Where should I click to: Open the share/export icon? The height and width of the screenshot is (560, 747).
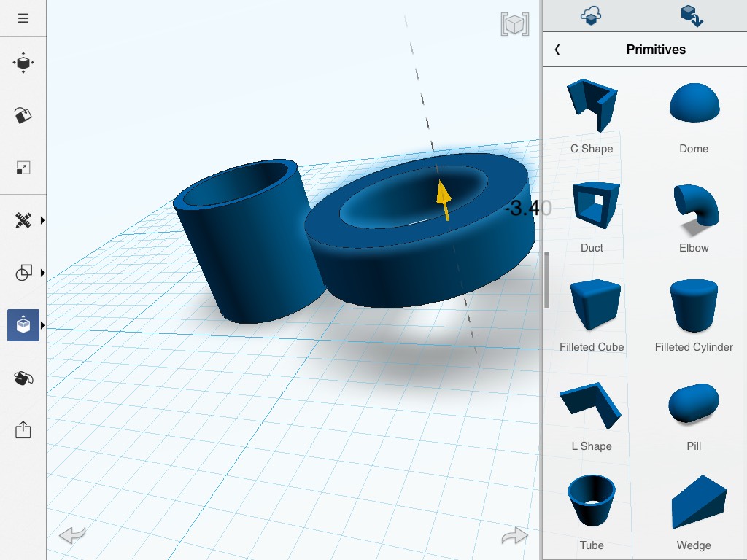[x=23, y=430]
